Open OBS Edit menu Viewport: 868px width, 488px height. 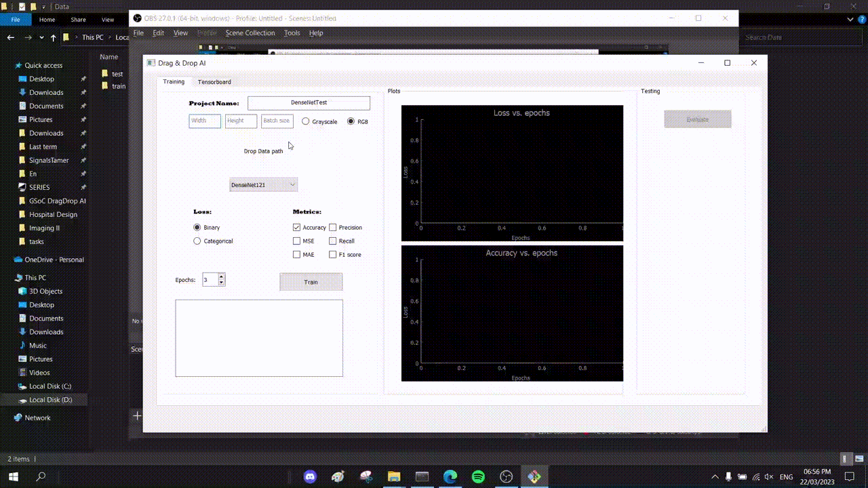[159, 33]
